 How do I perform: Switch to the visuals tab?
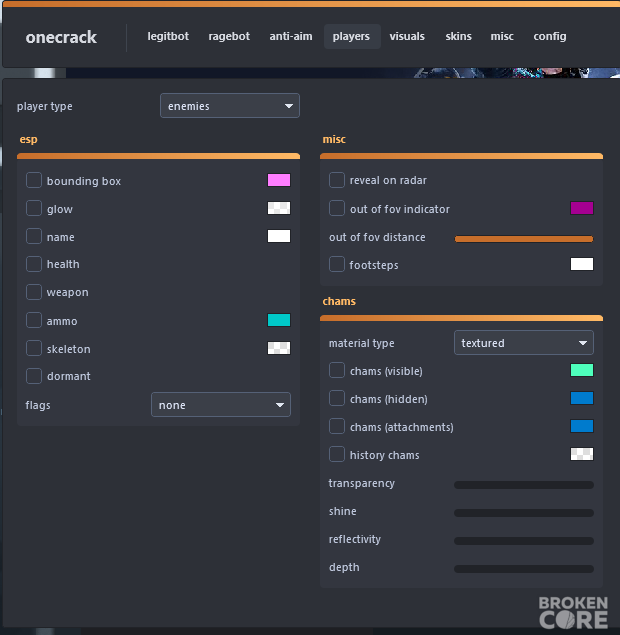pos(407,36)
